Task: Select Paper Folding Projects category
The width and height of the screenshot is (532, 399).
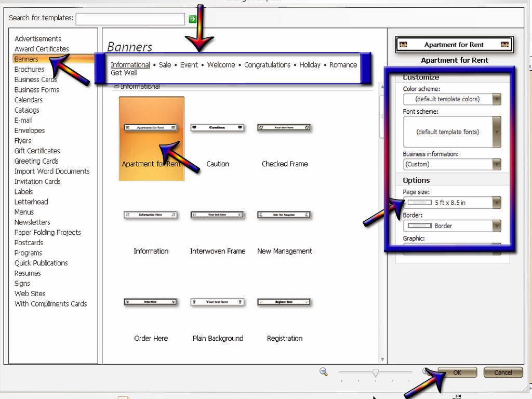Action: pos(47,232)
